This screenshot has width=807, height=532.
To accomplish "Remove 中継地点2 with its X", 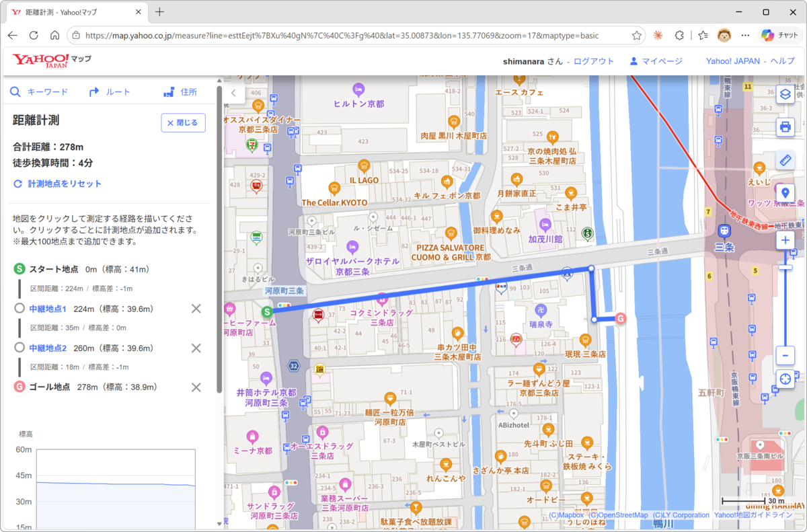I will point(196,348).
